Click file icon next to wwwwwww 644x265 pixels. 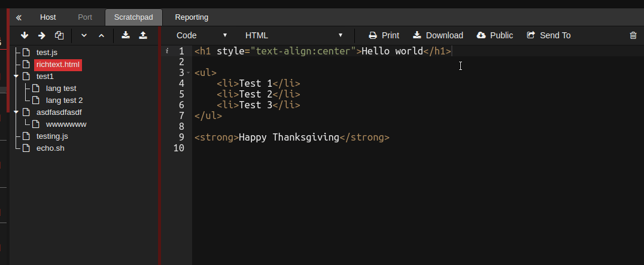click(36, 124)
